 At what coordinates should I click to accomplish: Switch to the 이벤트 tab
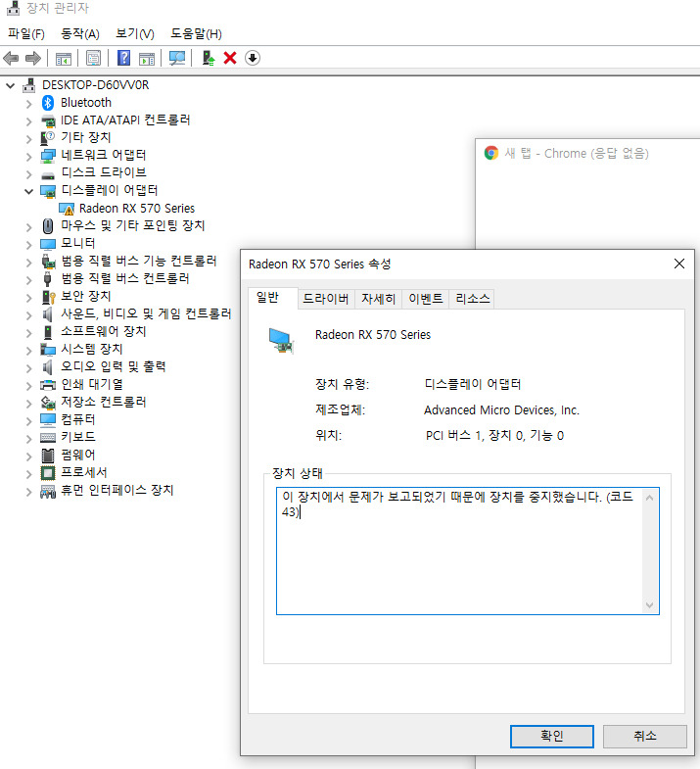[426, 298]
